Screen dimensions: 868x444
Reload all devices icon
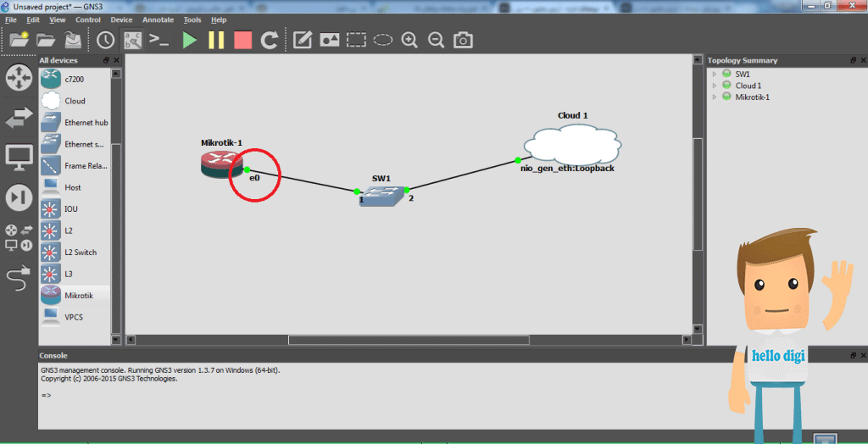pos(270,40)
